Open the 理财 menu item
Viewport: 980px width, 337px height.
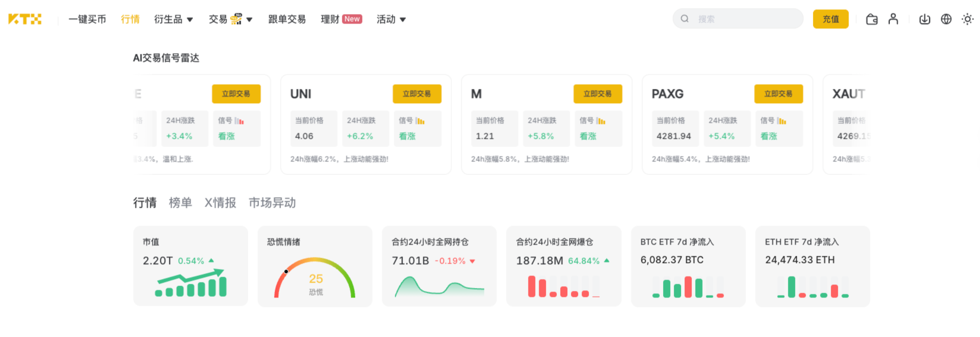point(330,19)
